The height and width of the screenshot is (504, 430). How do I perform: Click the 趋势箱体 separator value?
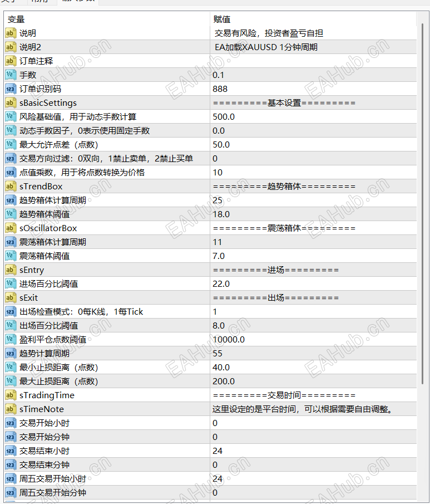click(284, 187)
